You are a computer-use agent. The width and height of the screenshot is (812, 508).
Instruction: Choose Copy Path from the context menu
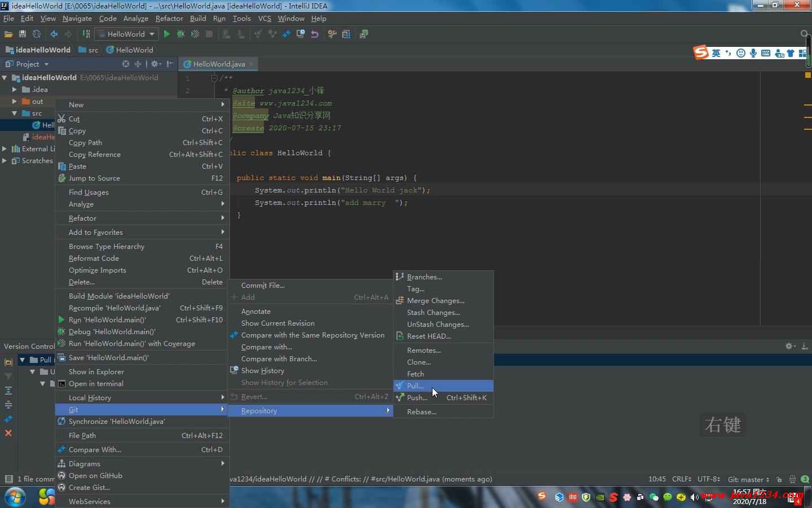[142, 143]
